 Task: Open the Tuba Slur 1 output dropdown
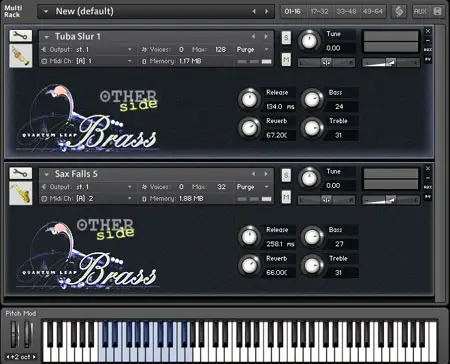tap(130, 50)
